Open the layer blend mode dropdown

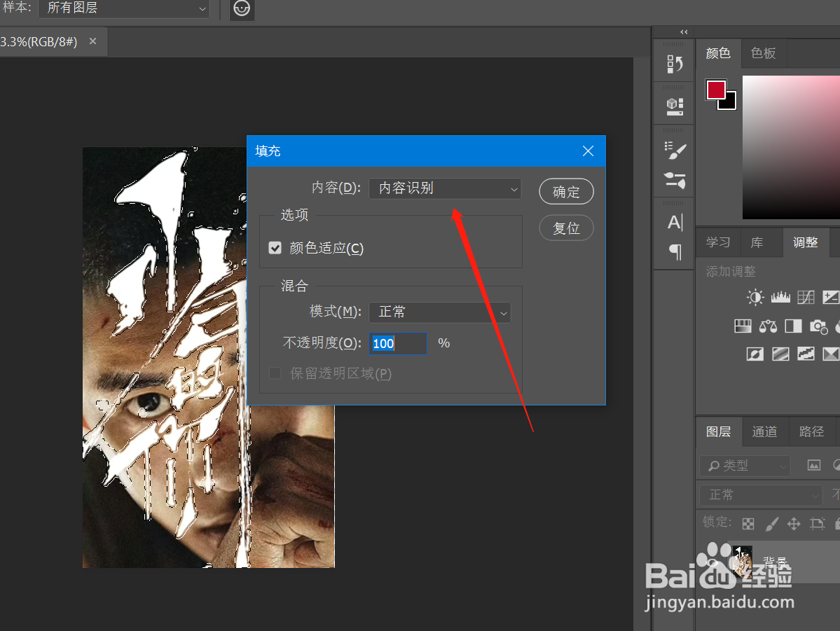(x=761, y=495)
